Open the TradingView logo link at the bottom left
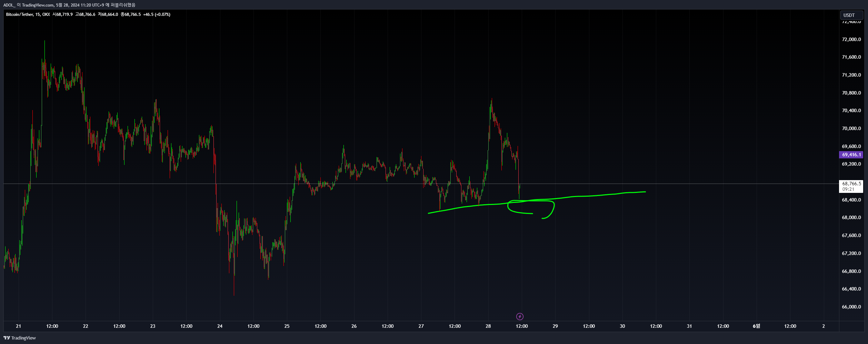868x344 pixels. pos(20,338)
